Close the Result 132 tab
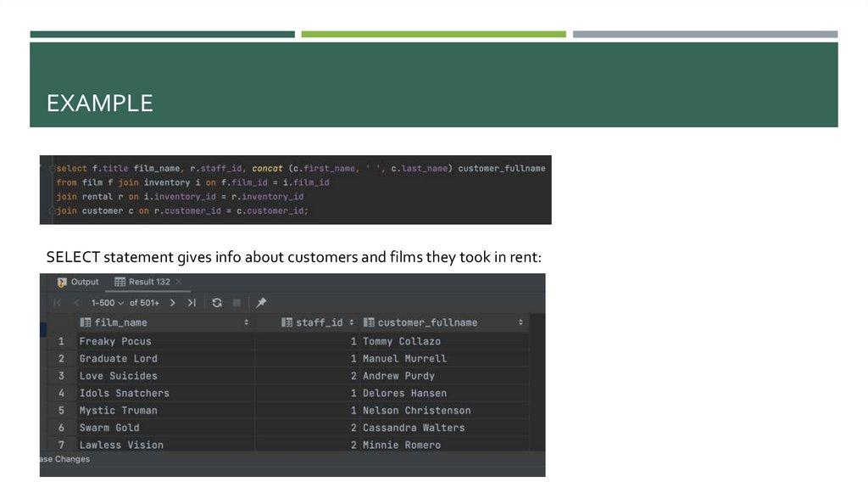Screen dimensions: 868x487 (x=179, y=282)
